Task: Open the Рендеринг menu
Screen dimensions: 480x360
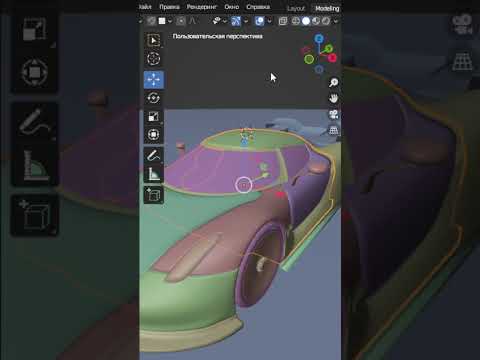Action: [201, 7]
